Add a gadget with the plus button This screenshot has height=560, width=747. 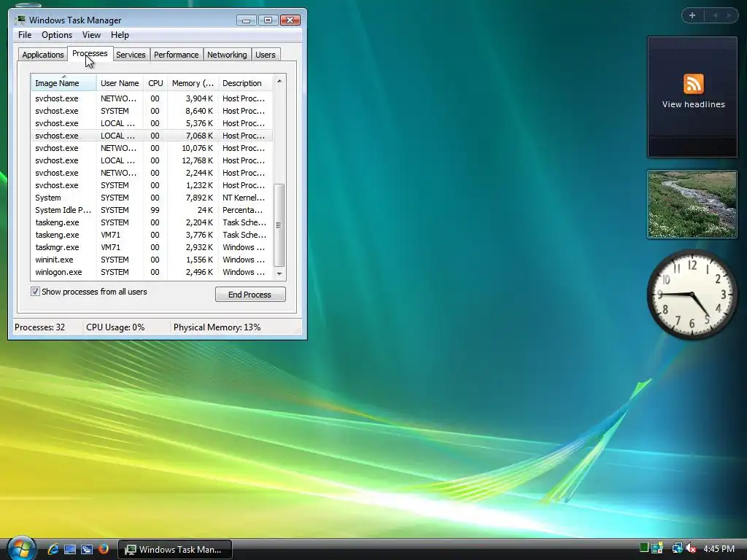pos(692,15)
